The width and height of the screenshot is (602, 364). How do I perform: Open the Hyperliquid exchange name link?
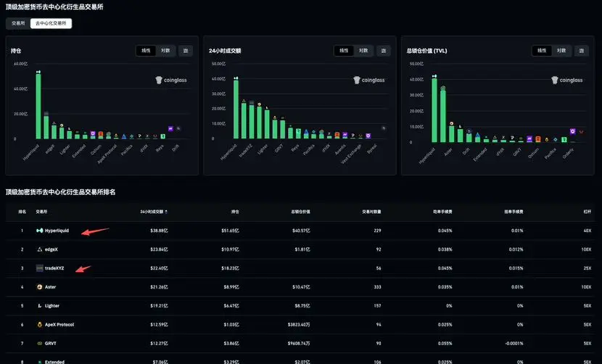pos(57,231)
